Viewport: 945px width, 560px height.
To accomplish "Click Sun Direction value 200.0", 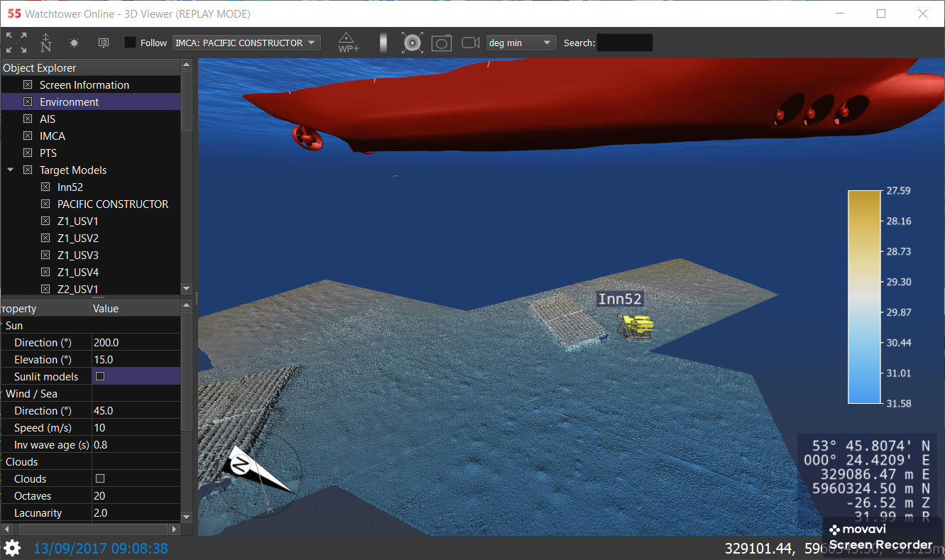I will point(136,342).
